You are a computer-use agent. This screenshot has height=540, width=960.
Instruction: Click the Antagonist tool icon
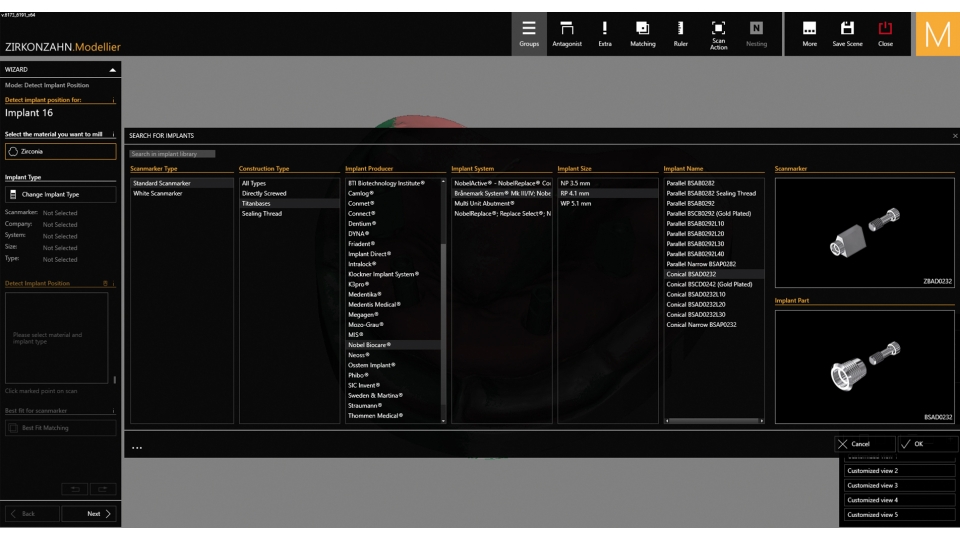[x=567, y=34]
